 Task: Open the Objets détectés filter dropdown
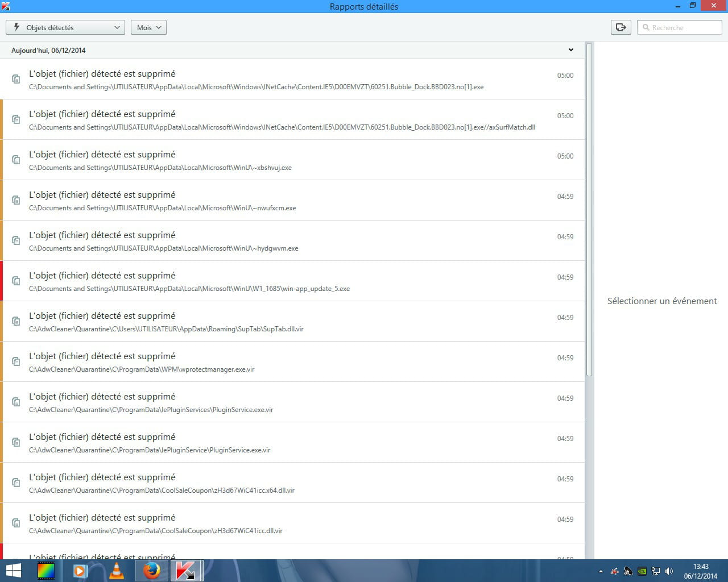65,27
